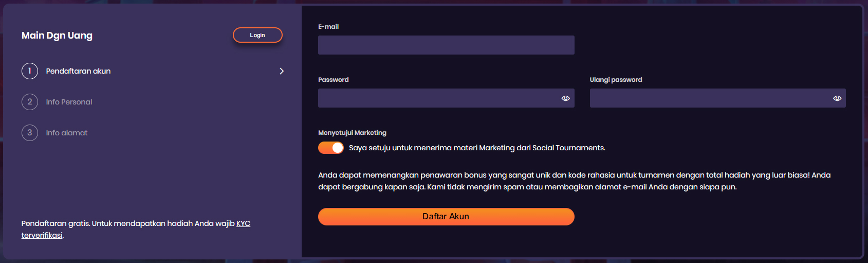Viewport: 868px width, 263px height.
Task: Submit with the Daftar Akun button
Action: tap(446, 217)
